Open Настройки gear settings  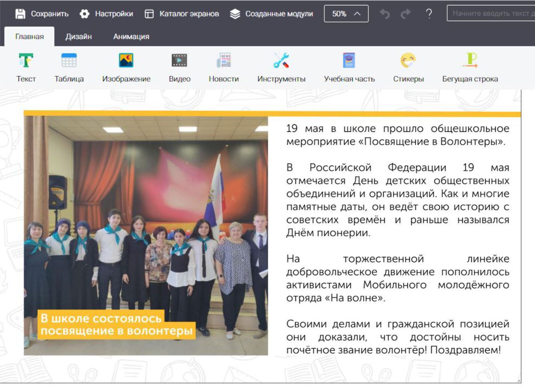tap(106, 14)
